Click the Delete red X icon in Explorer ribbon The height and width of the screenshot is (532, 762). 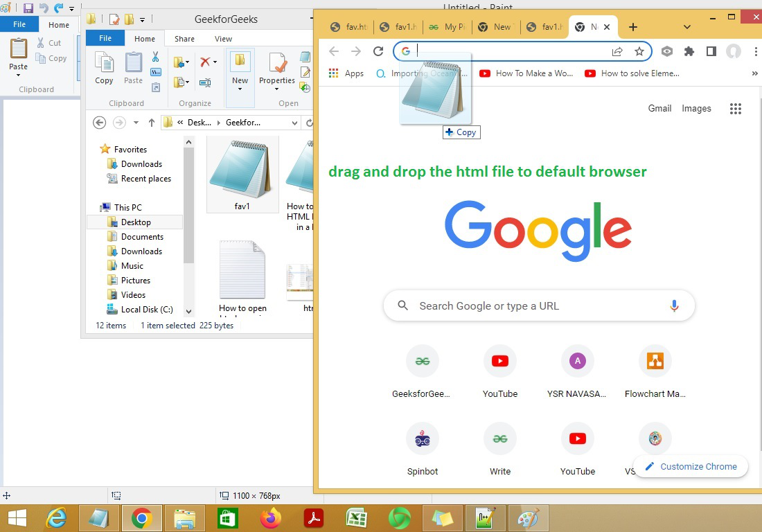[205, 62]
